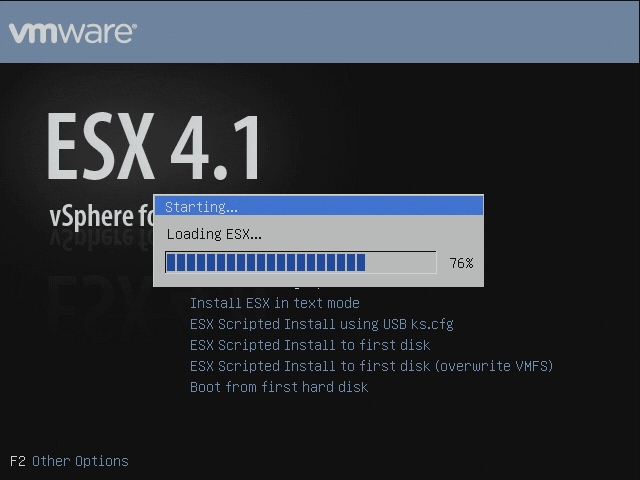Pick Scripted Install to first disk (overwrite VMFS)
Image resolution: width=640 pixels, height=480 pixels.
[x=371, y=366]
